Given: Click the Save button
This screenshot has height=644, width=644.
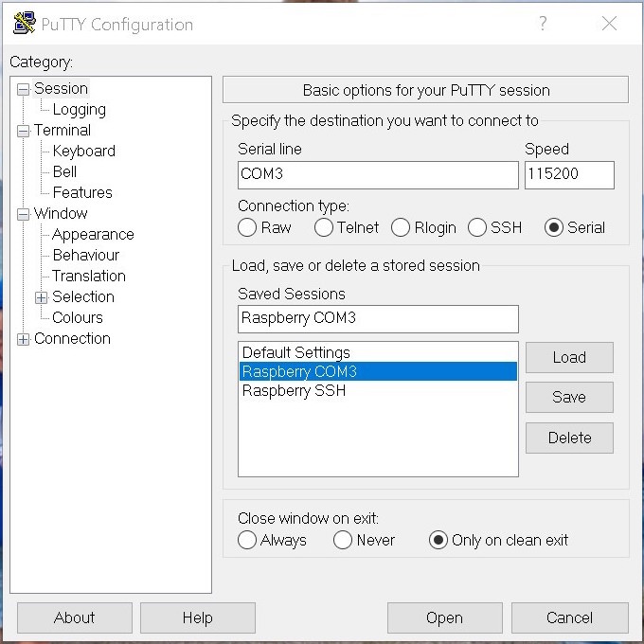Looking at the screenshot, I should [569, 397].
